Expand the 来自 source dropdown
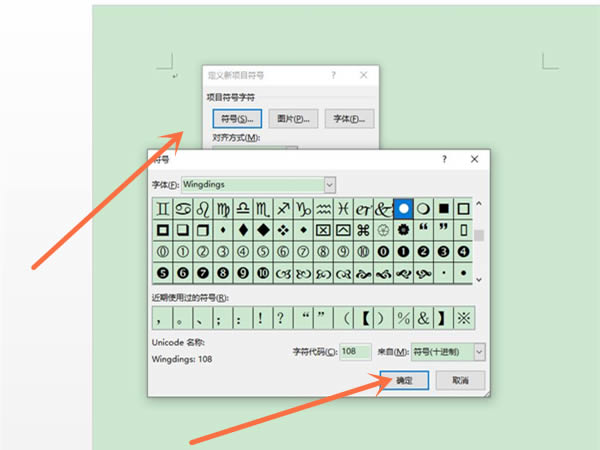 click(479, 351)
